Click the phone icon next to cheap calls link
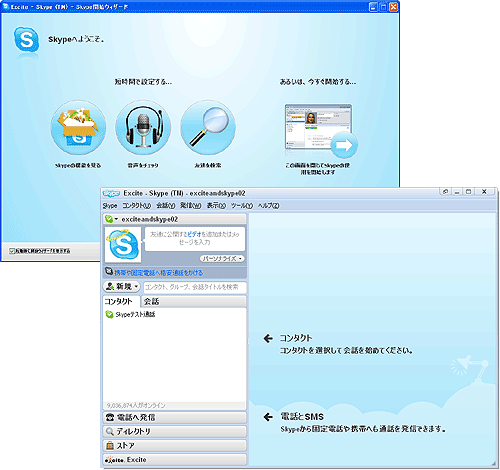Viewport: 500px width, 470px height. pyautogui.click(x=109, y=272)
